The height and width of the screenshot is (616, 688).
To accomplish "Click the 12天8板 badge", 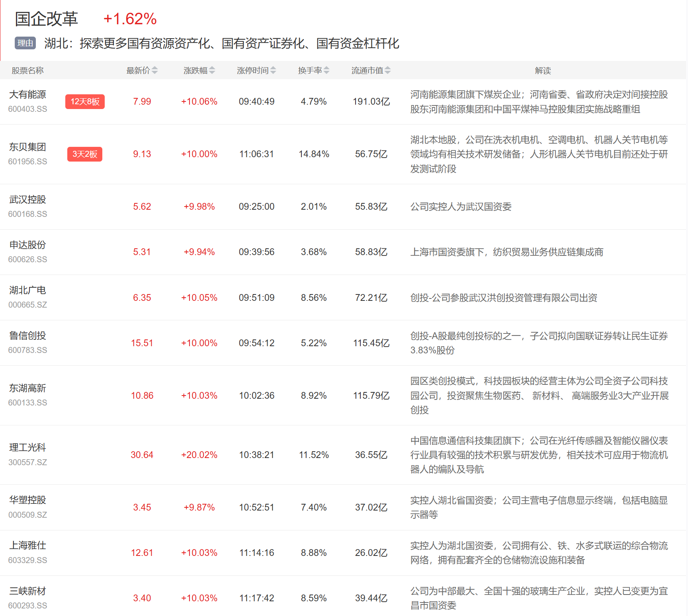I will coord(85,101).
